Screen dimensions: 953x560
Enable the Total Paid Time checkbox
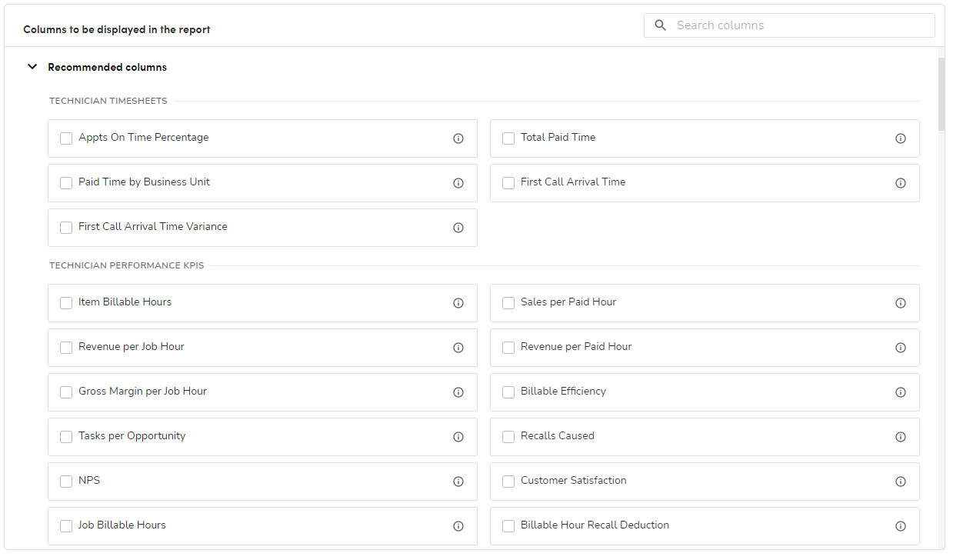pos(508,138)
